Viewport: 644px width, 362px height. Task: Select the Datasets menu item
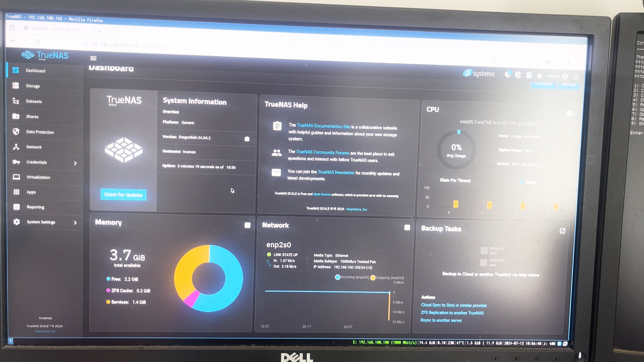[x=34, y=101]
